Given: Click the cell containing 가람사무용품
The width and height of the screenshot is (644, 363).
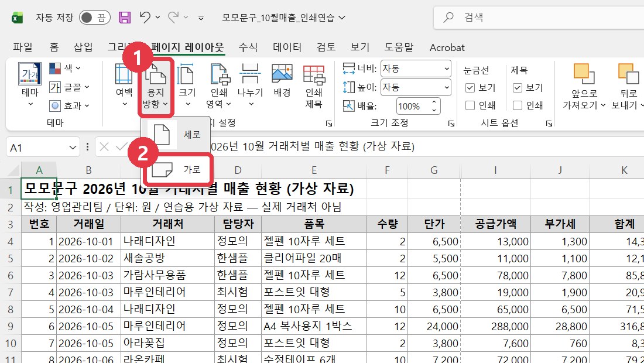Looking at the screenshot, I should pos(167,275).
